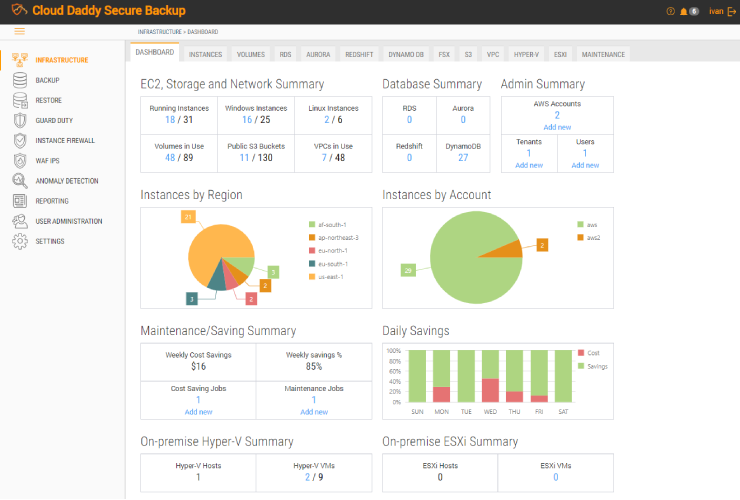Click Add new under Cost Saving Jobs

click(x=198, y=412)
